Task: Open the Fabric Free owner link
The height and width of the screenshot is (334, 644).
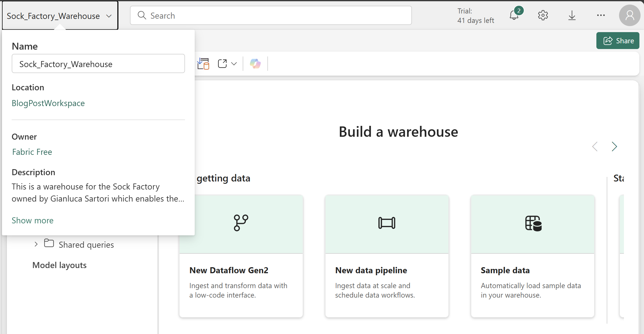Action: (x=32, y=152)
